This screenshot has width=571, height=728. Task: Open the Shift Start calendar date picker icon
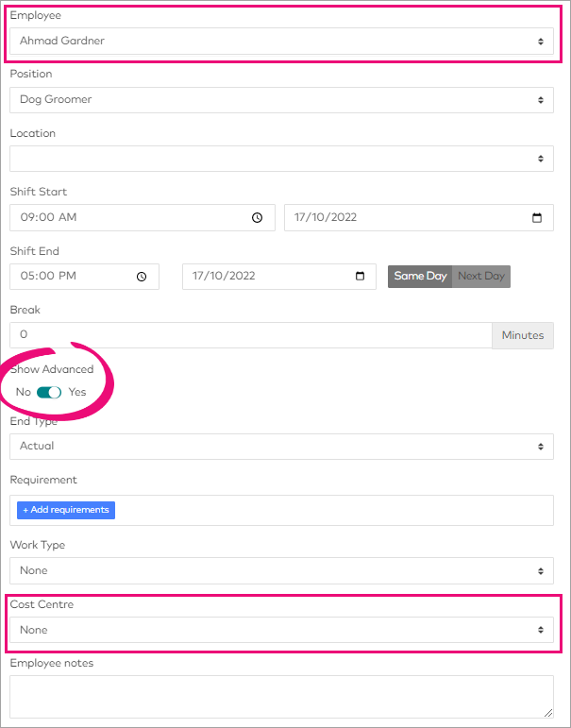tap(537, 217)
